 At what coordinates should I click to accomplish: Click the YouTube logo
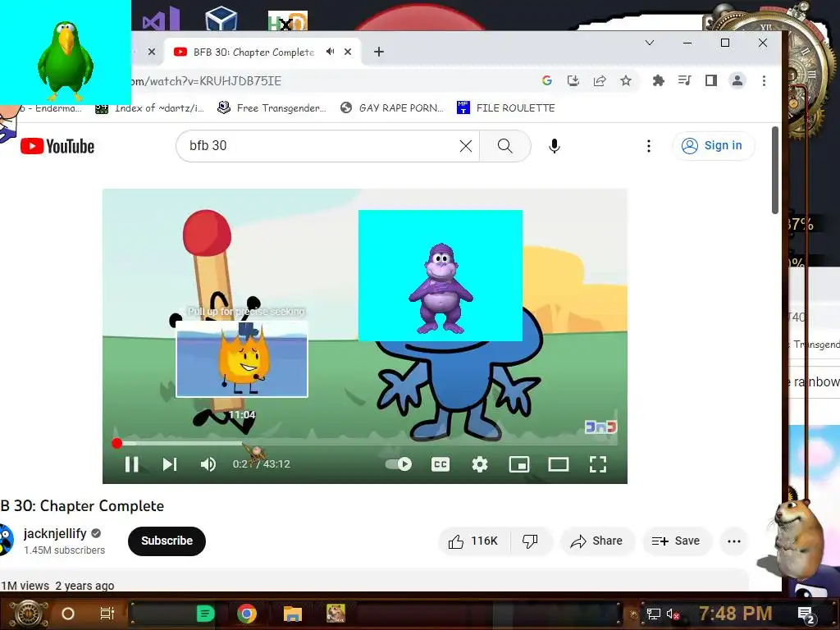[x=57, y=146]
